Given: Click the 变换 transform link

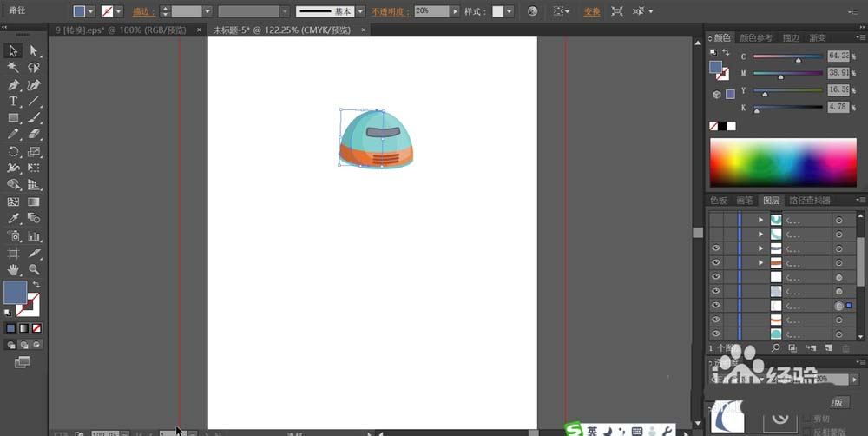Looking at the screenshot, I should pos(592,12).
